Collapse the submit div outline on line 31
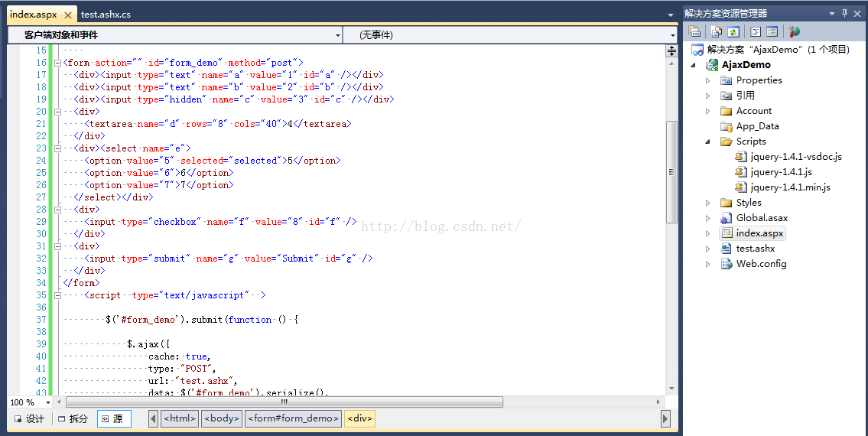 click(x=57, y=246)
